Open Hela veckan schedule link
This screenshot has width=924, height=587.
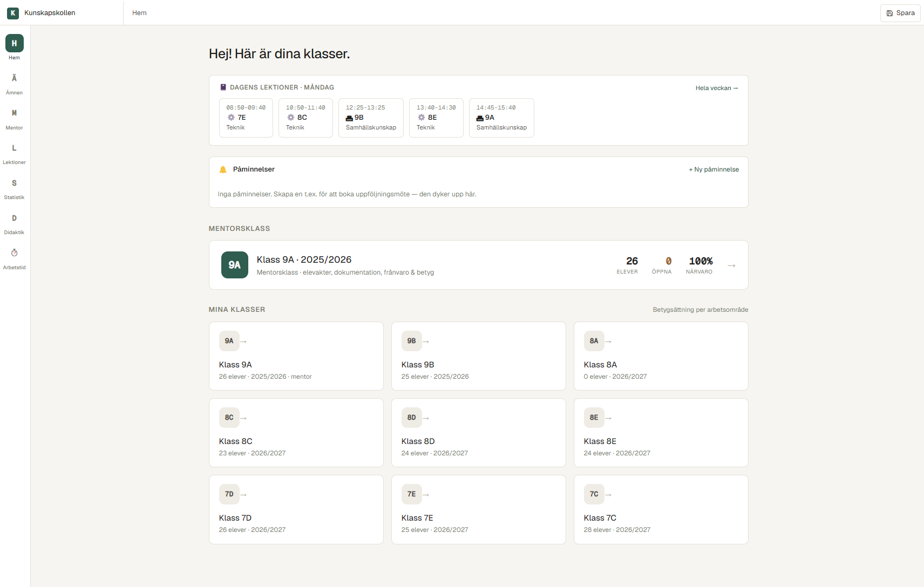716,88
